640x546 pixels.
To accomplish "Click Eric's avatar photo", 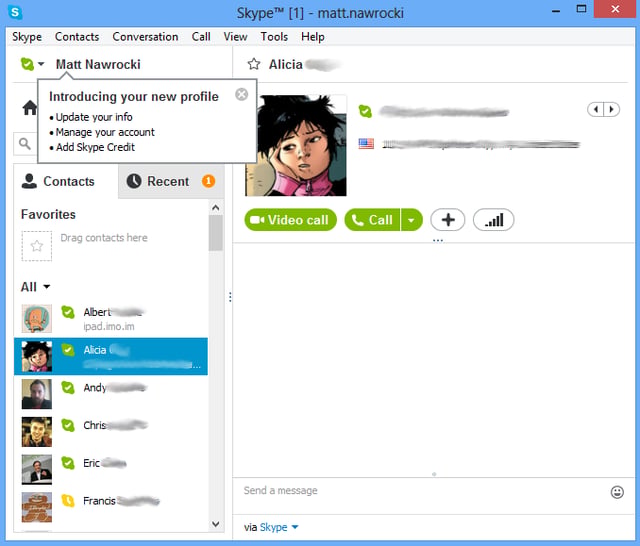I will 37,470.
